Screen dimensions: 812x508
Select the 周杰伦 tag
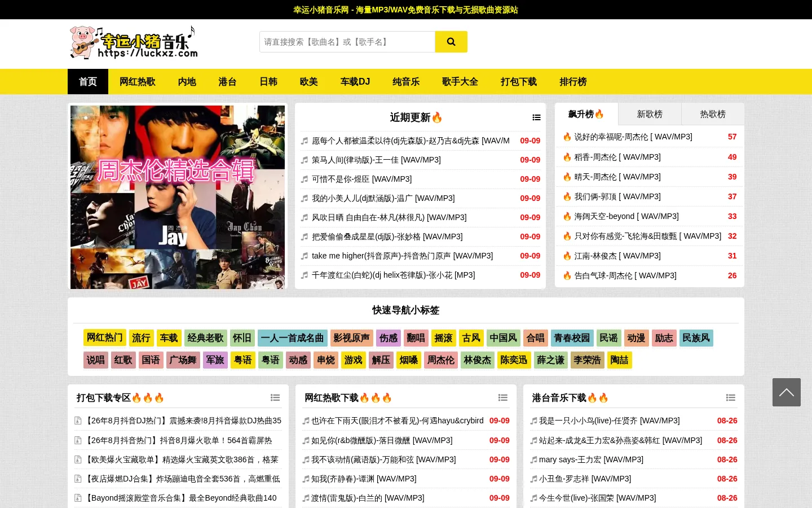coord(441,360)
